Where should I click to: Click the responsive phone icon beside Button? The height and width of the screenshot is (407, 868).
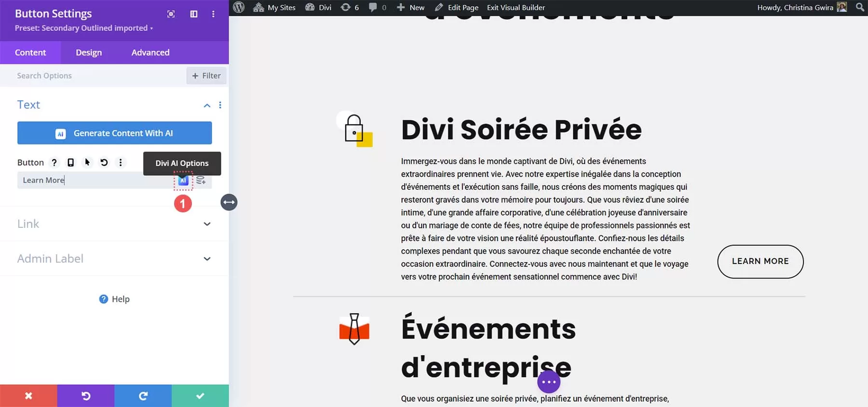70,163
